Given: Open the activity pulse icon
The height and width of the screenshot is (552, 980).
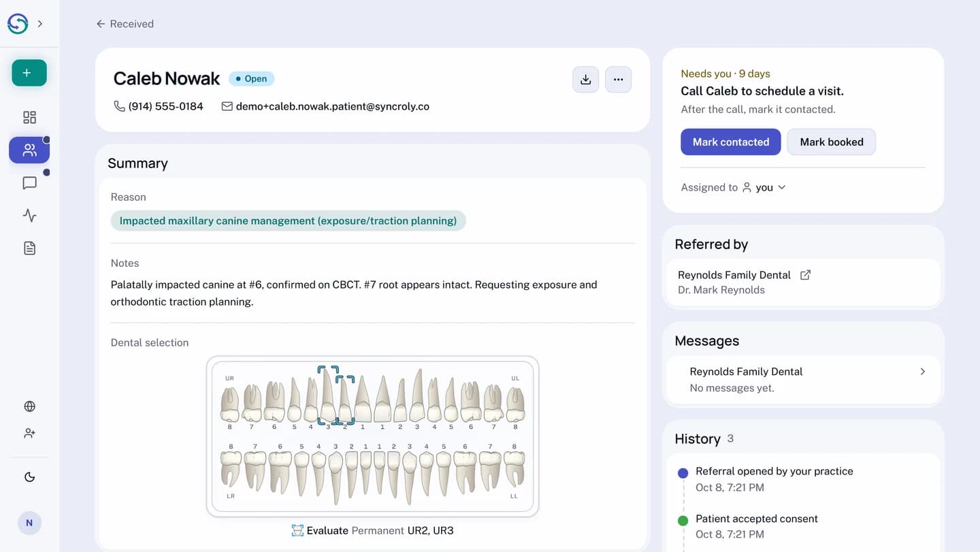Looking at the screenshot, I should click(29, 215).
